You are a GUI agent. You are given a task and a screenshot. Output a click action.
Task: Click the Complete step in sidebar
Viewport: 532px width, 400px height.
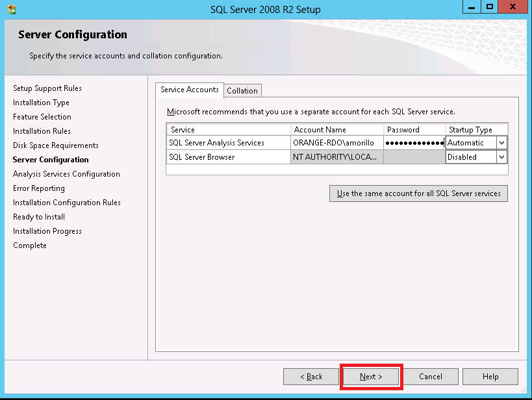click(29, 245)
